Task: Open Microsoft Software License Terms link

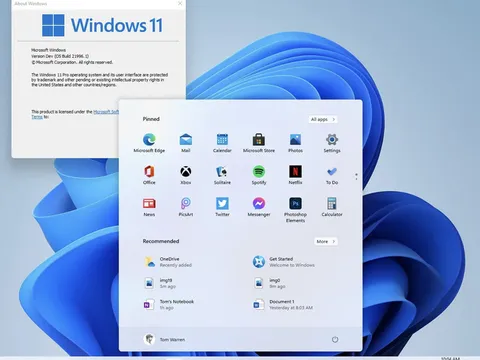Action: [106, 112]
